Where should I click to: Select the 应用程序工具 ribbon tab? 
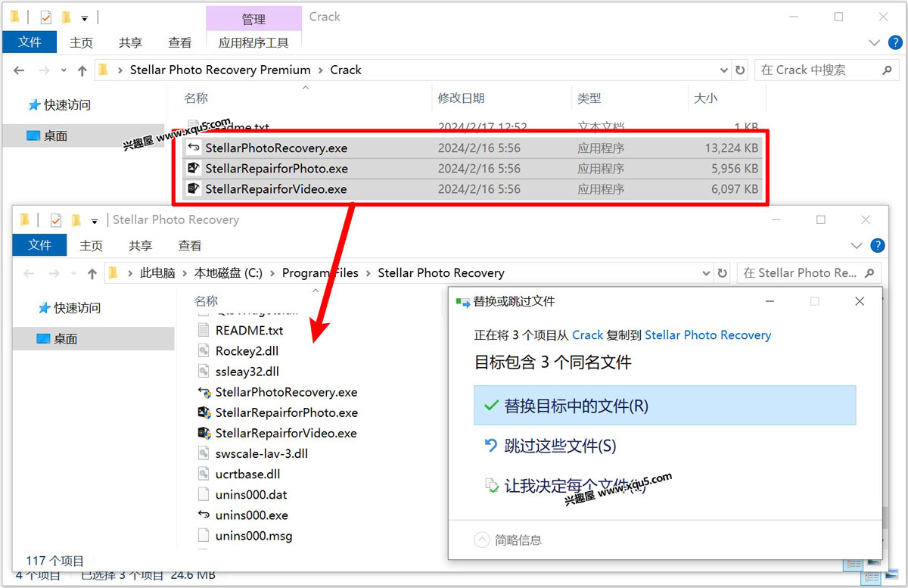tap(253, 42)
